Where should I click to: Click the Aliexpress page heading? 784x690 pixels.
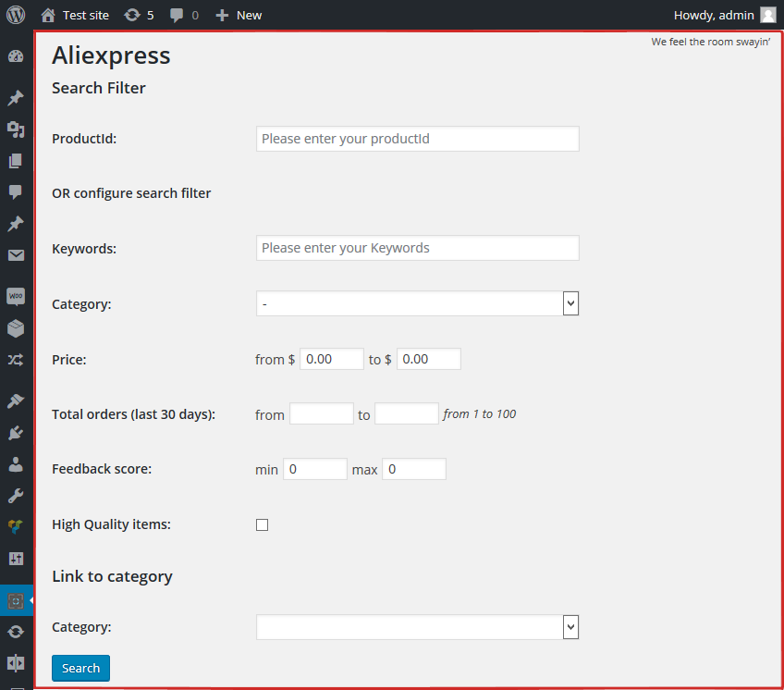pyautogui.click(x=111, y=55)
